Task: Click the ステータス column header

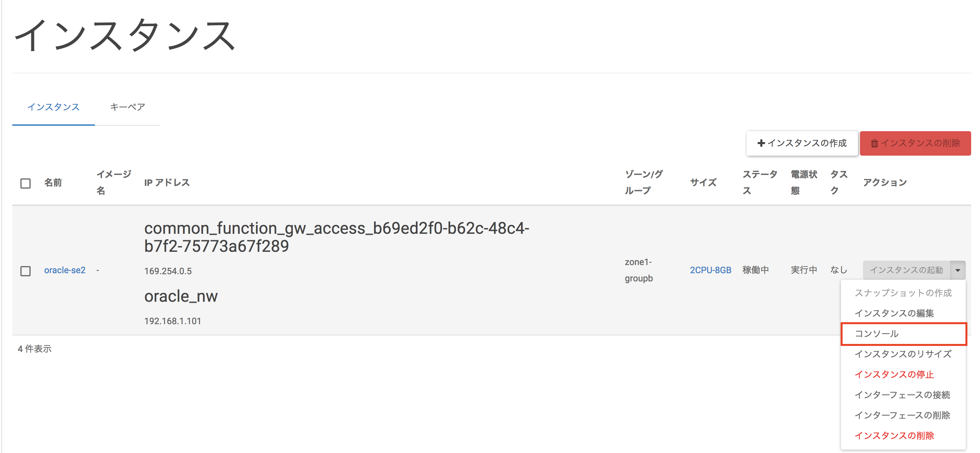Action: 759,182
